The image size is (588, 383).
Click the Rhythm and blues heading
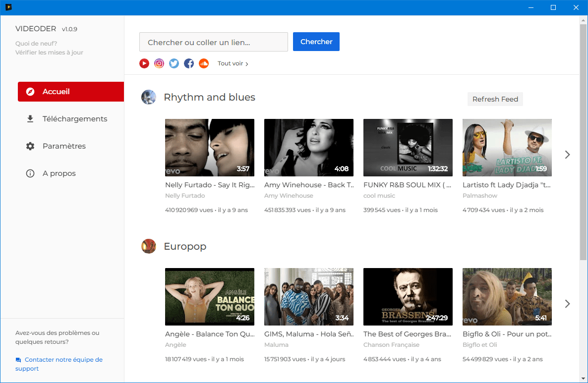tap(209, 98)
